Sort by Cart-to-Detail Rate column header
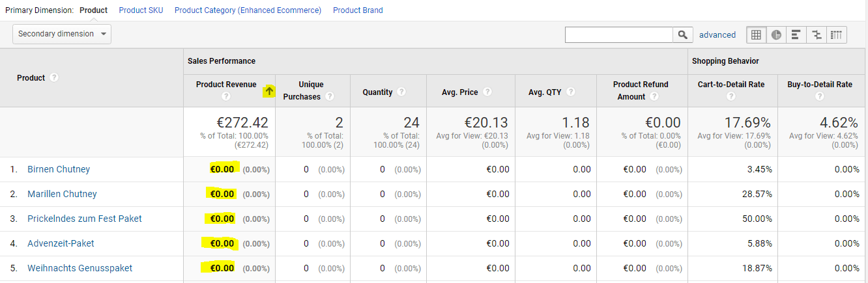The width and height of the screenshot is (868, 283). click(x=732, y=85)
